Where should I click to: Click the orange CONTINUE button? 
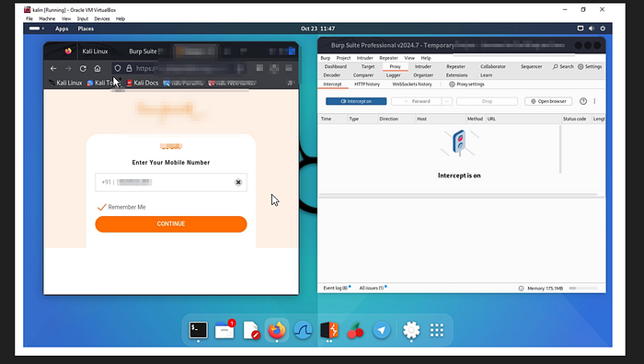pyautogui.click(x=171, y=224)
